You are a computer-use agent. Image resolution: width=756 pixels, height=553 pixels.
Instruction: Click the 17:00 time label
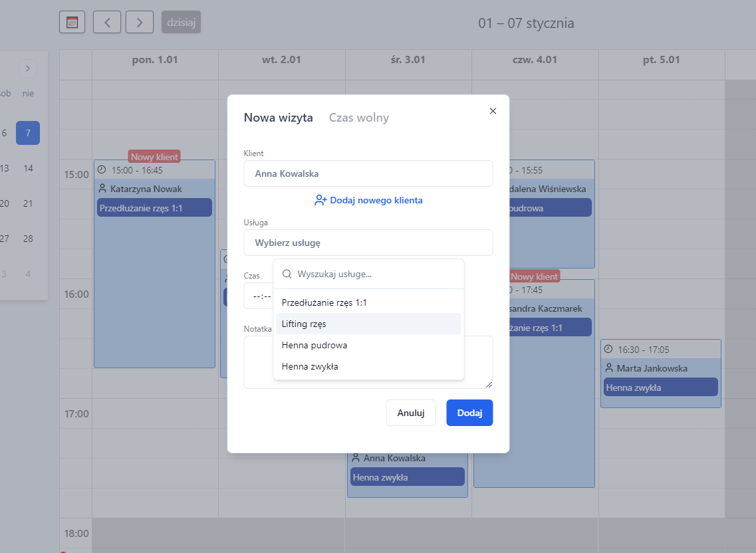click(76, 413)
